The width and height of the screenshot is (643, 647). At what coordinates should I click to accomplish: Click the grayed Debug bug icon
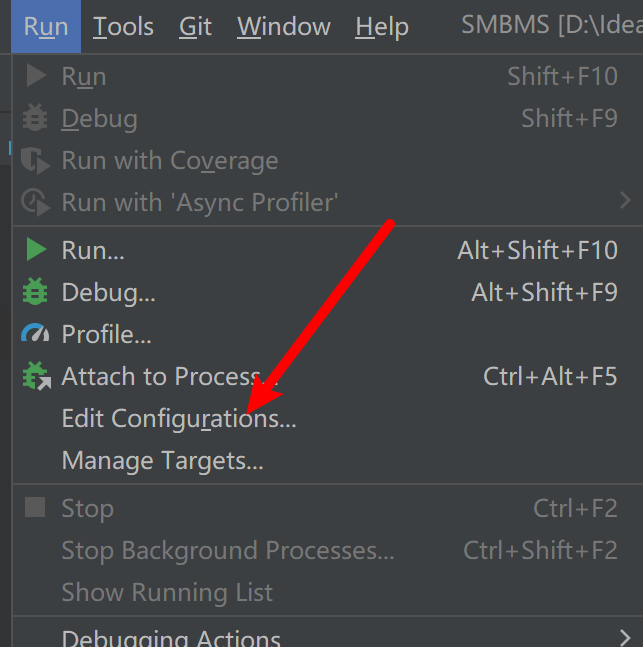(x=36, y=118)
